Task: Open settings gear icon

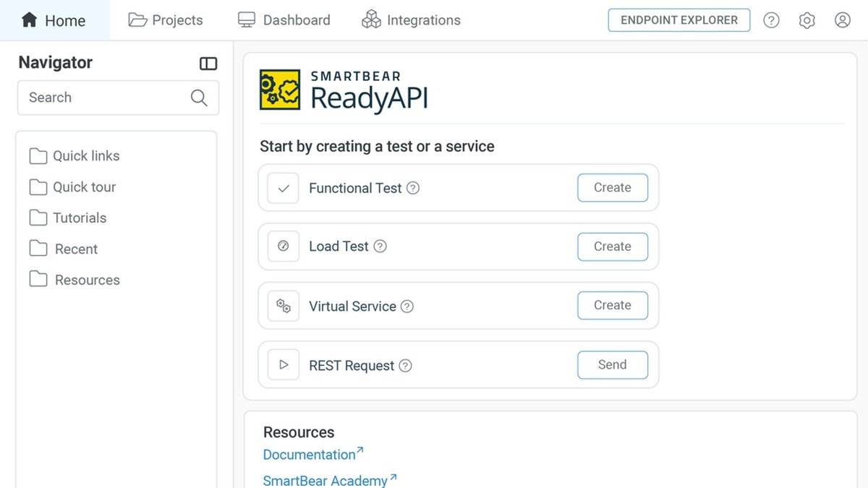Action: pyautogui.click(x=807, y=20)
